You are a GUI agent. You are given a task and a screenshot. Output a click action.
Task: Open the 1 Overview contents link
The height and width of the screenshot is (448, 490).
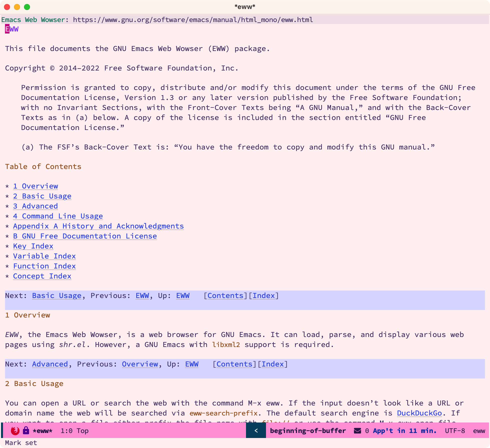click(35, 186)
